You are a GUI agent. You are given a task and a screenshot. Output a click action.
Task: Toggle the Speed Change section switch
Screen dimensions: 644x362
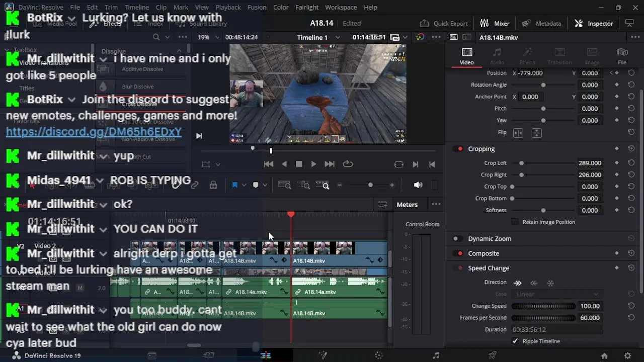[x=458, y=268]
